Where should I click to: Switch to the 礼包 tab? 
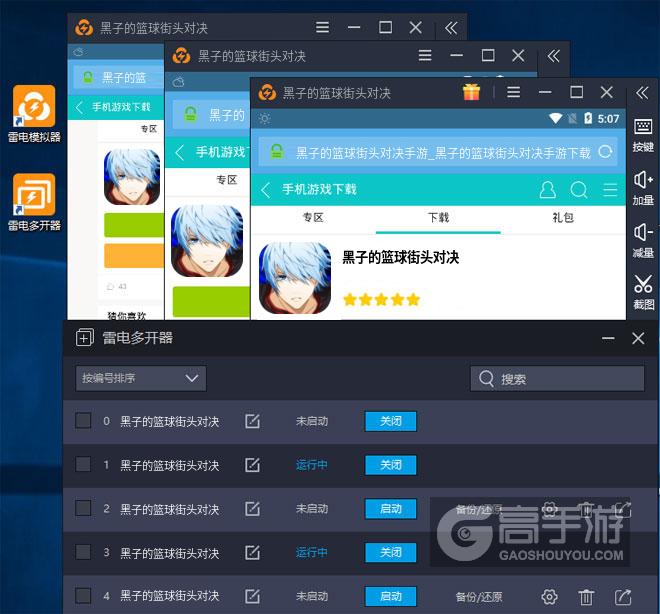tap(563, 218)
